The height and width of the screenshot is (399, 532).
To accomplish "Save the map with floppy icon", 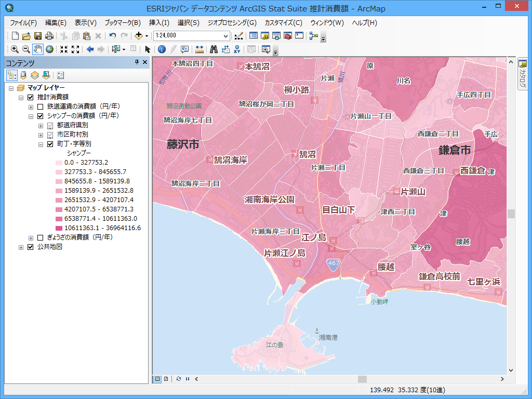I will [x=38, y=36].
